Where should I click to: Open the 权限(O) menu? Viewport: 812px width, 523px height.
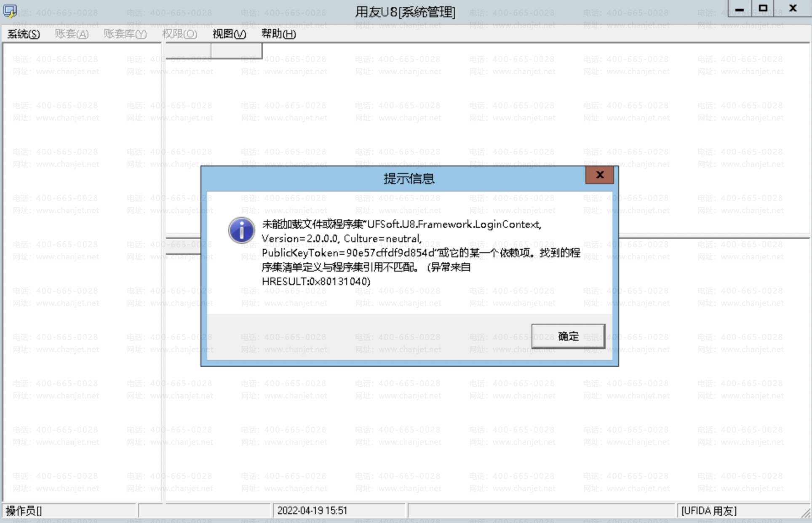tap(179, 34)
